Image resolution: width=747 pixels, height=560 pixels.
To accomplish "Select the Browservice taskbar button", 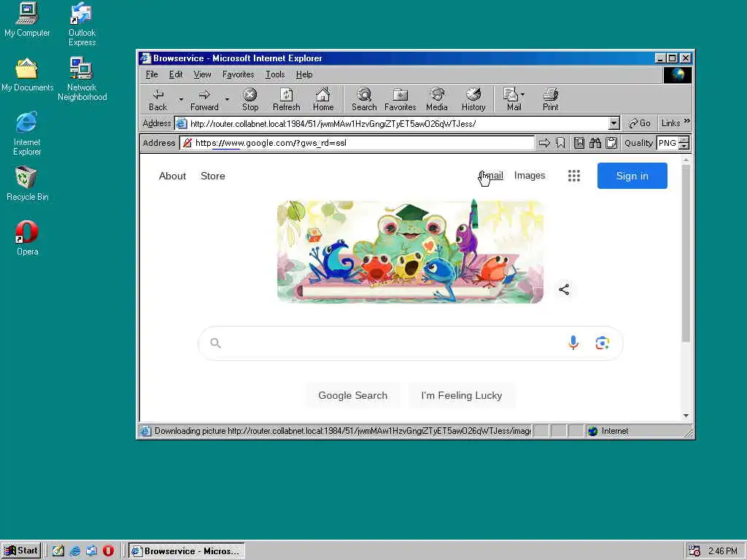I will click(x=187, y=551).
